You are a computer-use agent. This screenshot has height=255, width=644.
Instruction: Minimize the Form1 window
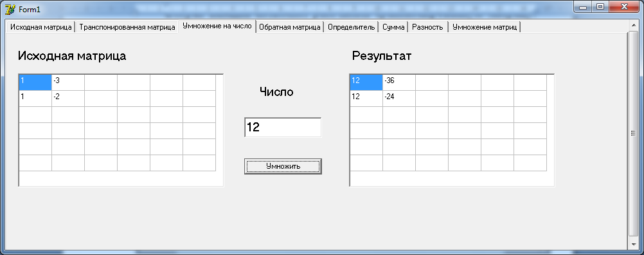click(x=583, y=7)
